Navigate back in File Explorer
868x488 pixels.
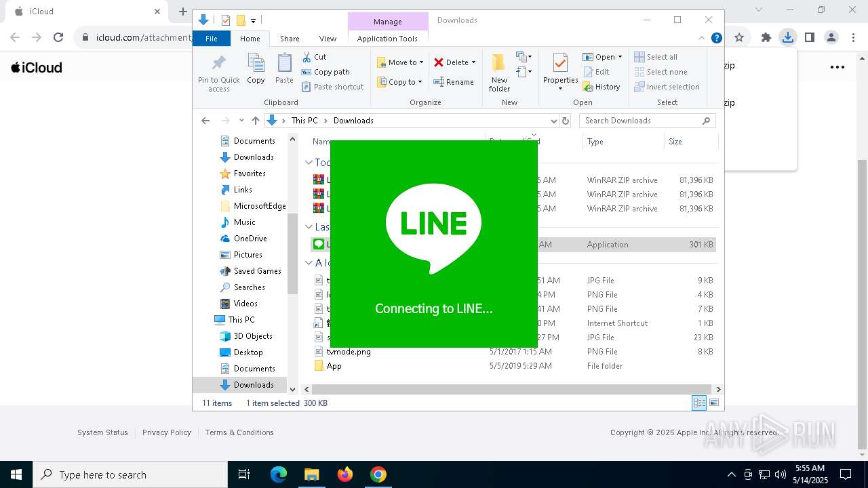(205, 121)
